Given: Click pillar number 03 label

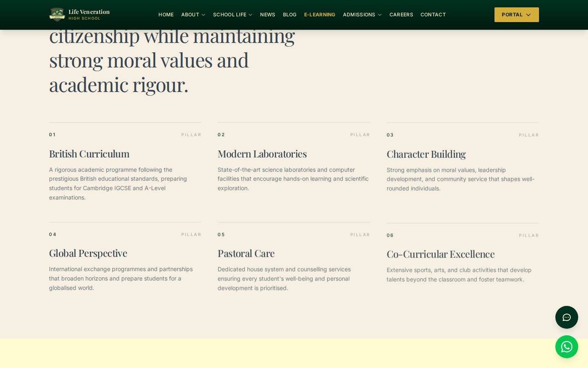Looking at the screenshot, I should coord(390,135).
